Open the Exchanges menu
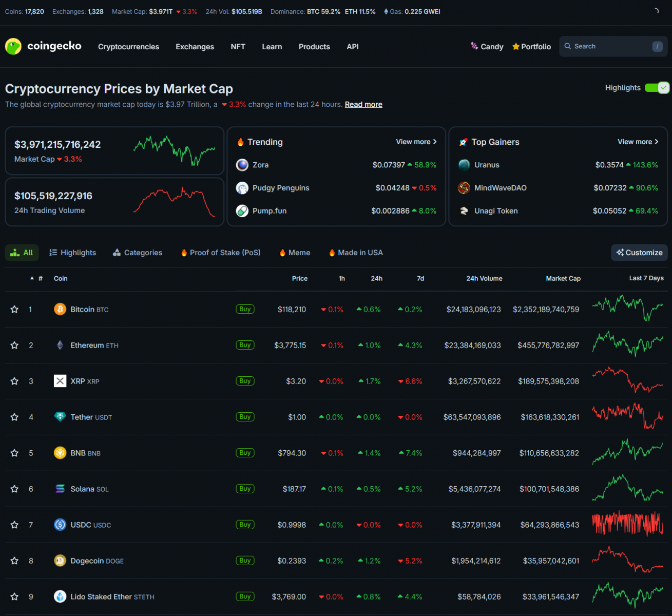This screenshot has width=672, height=616. pos(195,47)
